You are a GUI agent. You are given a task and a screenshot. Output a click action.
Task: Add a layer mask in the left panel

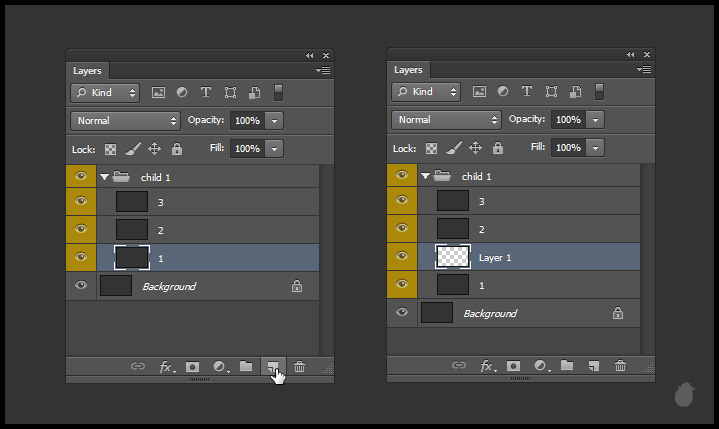tap(193, 367)
